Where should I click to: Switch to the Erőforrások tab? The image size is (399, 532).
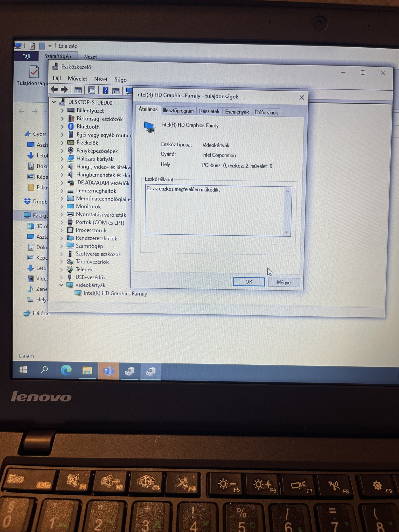tap(266, 112)
